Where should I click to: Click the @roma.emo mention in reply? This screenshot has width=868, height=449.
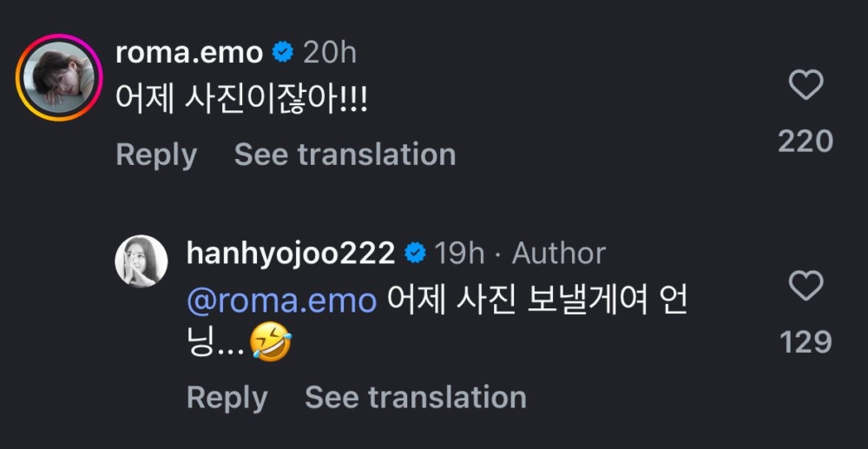(x=281, y=300)
